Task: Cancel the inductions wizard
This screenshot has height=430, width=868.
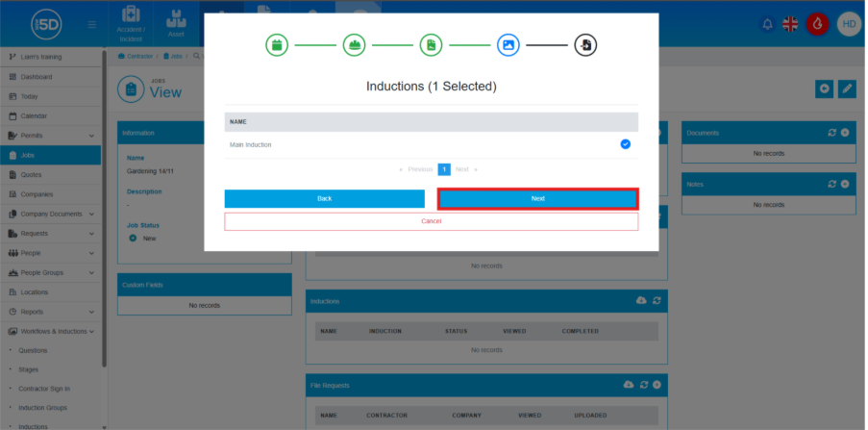Action: (x=431, y=221)
